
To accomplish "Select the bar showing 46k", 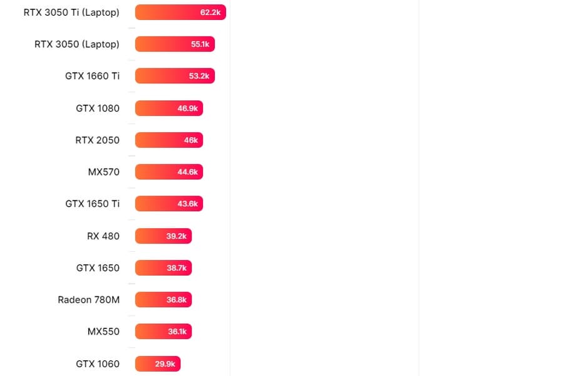I will pos(169,140).
